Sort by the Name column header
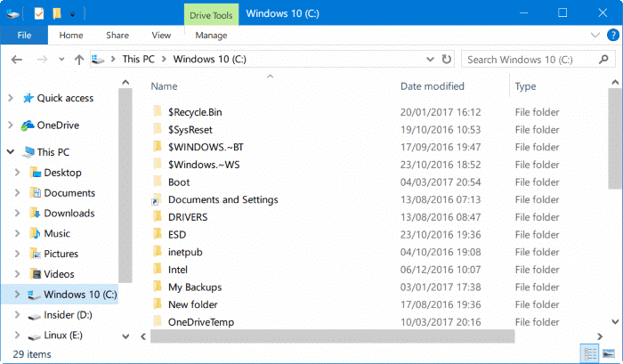The height and width of the screenshot is (364, 623). [164, 86]
